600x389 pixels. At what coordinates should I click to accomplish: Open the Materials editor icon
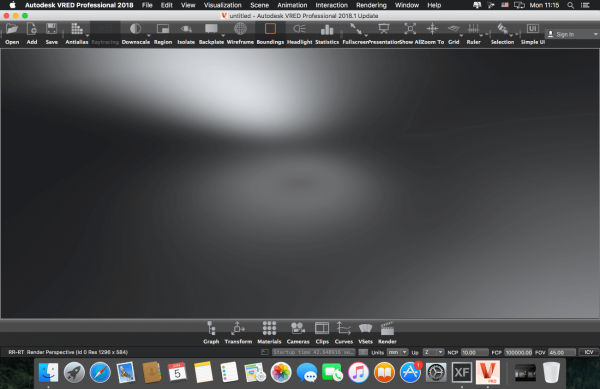pos(269,333)
